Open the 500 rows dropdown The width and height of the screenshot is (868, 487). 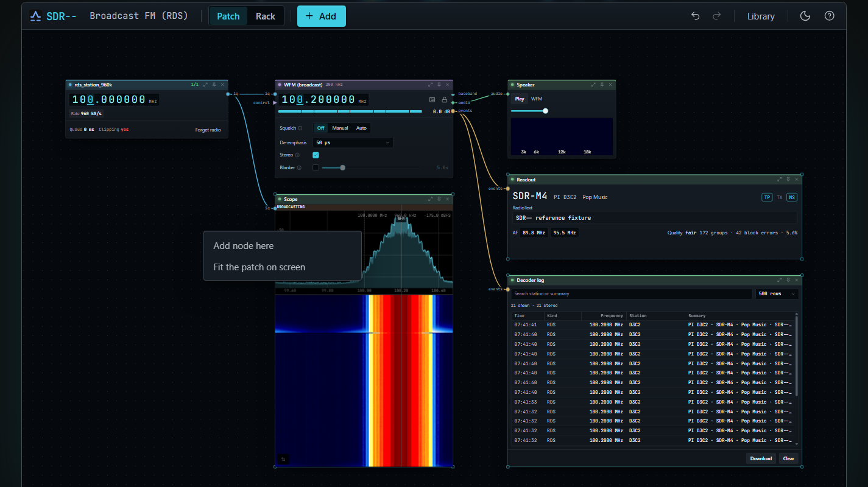777,293
